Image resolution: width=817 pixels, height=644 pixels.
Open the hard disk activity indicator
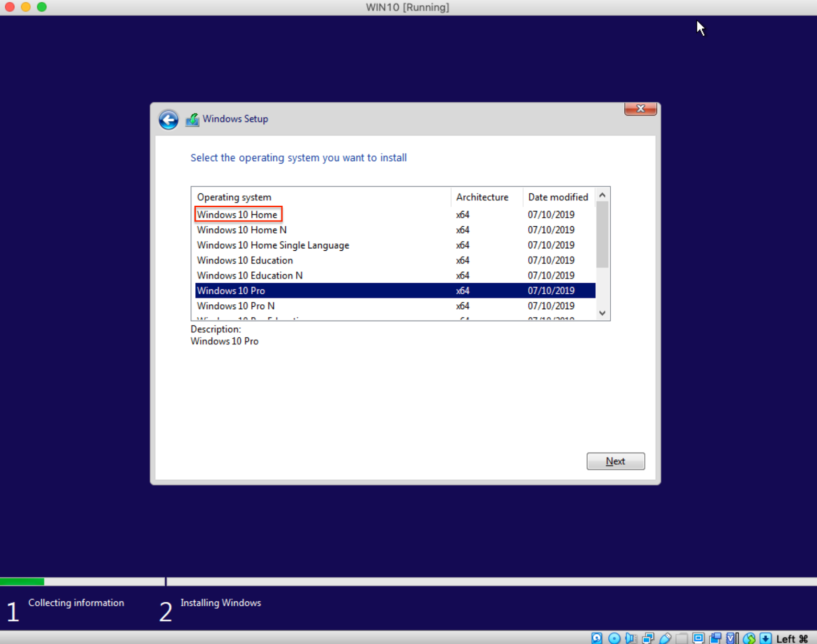coord(597,638)
